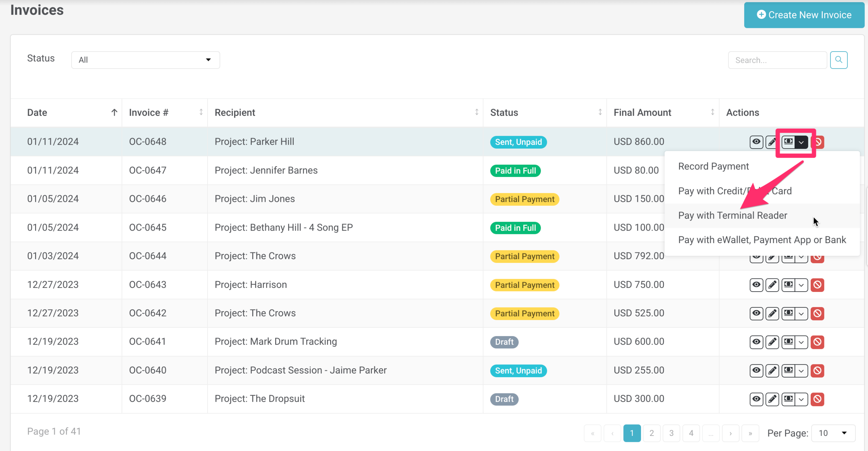The image size is (868, 451).
Task: Click the edit pencil icon for invoice OC-0639
Action: coord(772,399)
